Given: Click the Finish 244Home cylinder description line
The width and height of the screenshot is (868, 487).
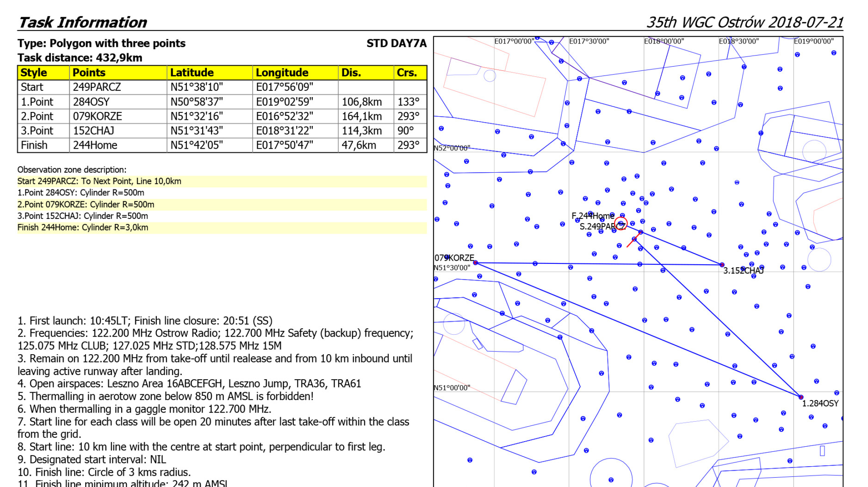Looking at the screenshot, I should click(83, 228).
